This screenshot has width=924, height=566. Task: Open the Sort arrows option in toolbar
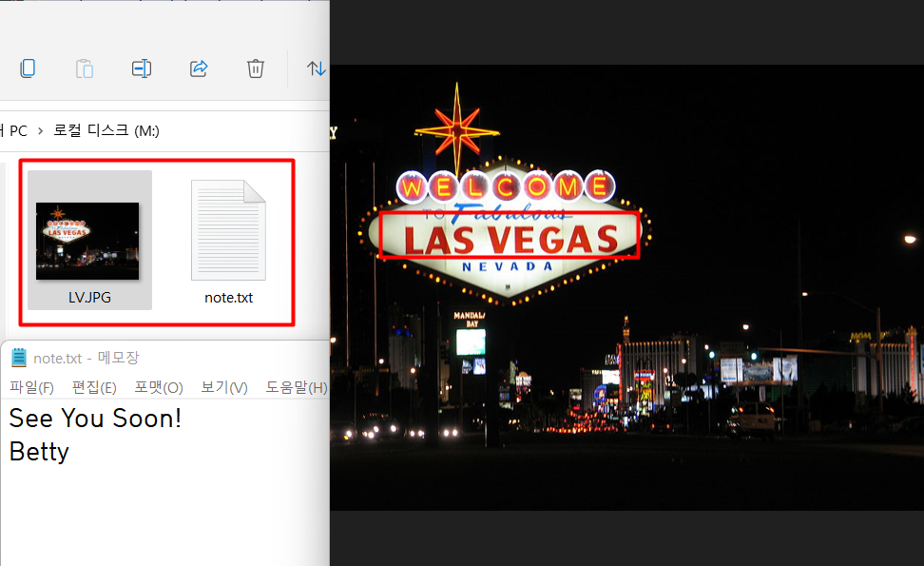tap(317, 68)
